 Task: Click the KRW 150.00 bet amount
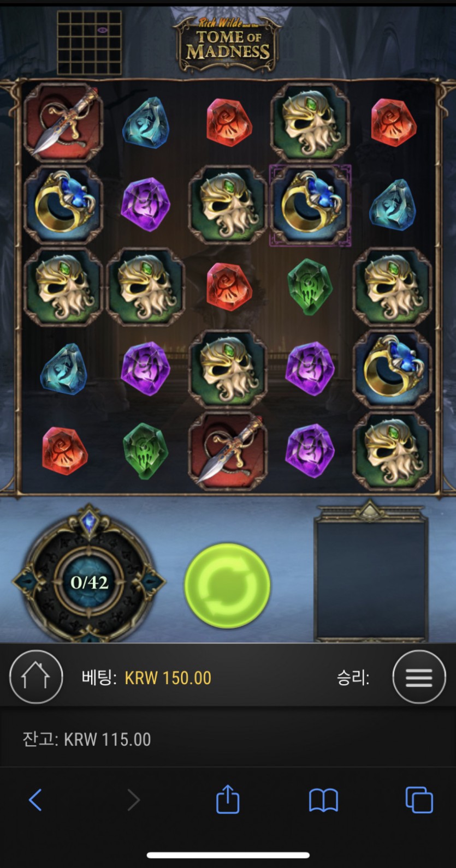point(168,678)
